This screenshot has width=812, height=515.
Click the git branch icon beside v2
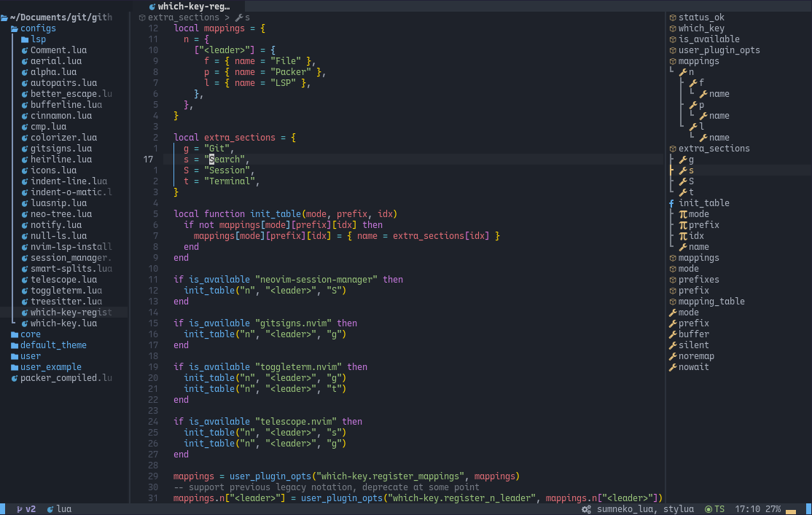click(18, 508)
